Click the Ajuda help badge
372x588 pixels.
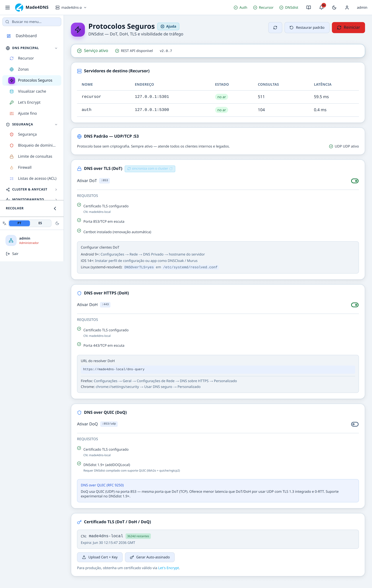pyautogui.click(x=168, y=26)
